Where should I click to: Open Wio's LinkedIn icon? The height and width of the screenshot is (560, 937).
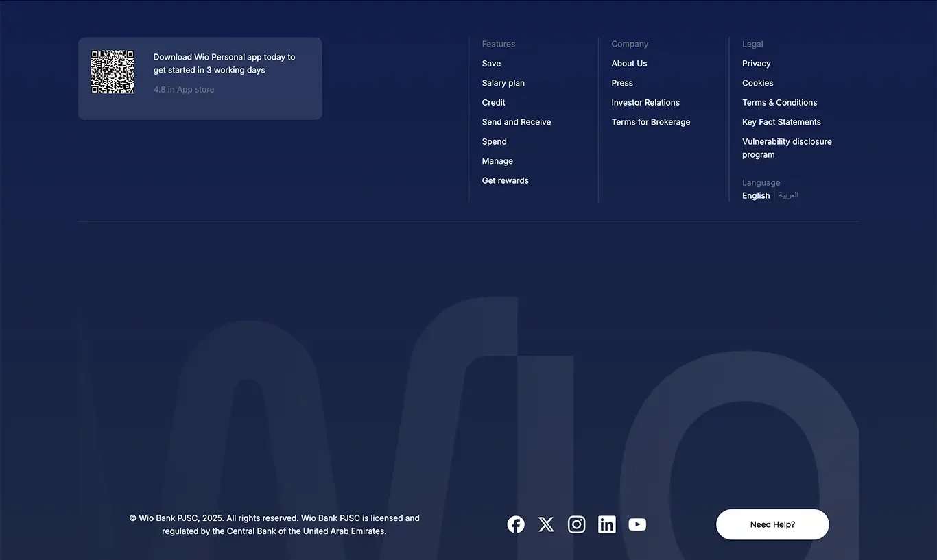pyautogui.click(x=607, y=524)
